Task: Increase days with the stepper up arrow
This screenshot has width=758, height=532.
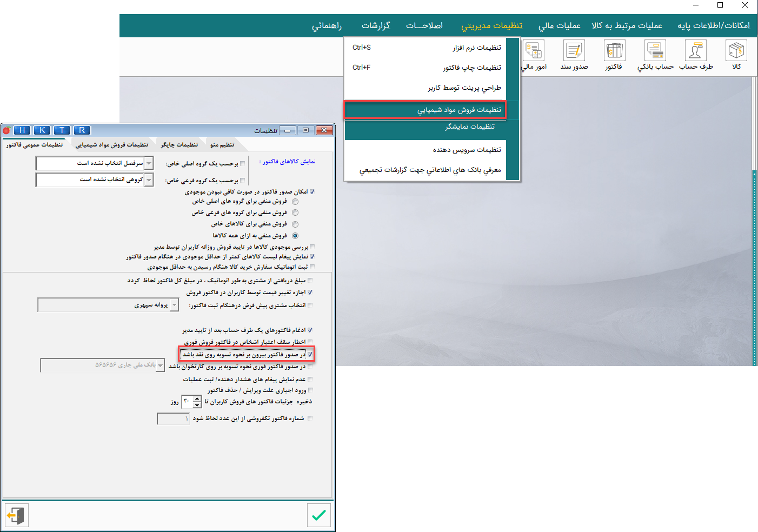Action: tap(197, 398)
